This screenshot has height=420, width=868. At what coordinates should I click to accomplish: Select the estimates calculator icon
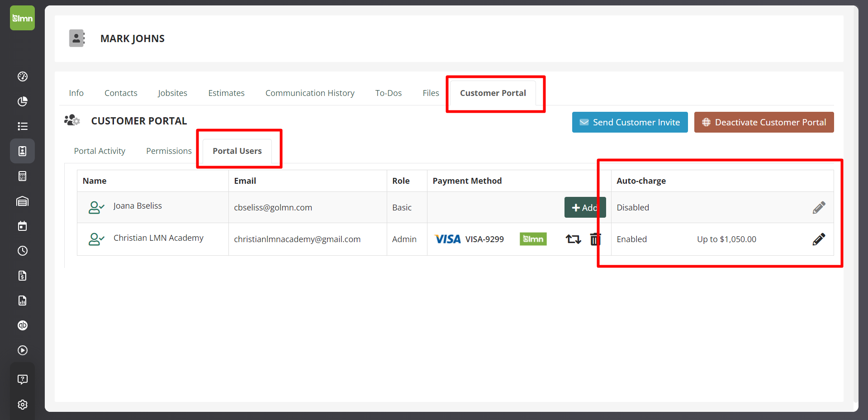(x=22, y=176)
